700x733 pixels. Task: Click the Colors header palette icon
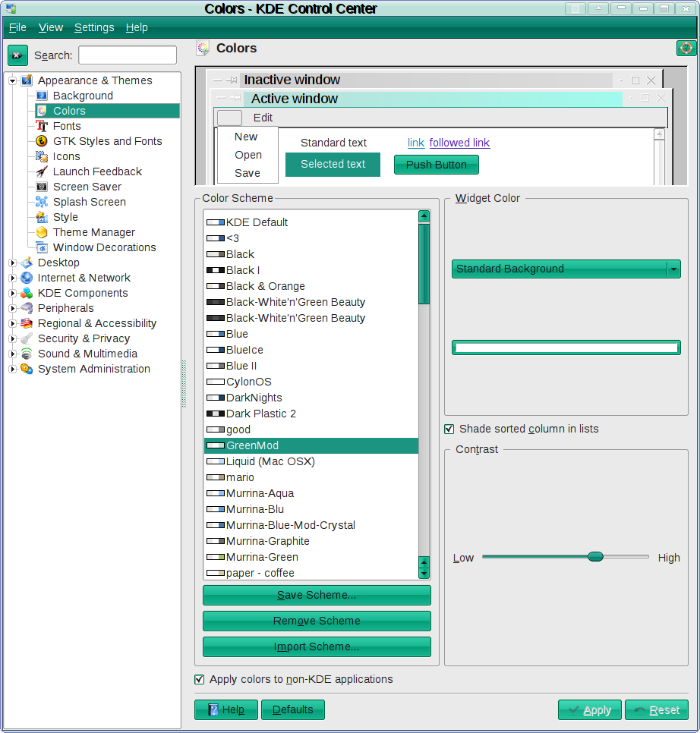coord(203,49)
